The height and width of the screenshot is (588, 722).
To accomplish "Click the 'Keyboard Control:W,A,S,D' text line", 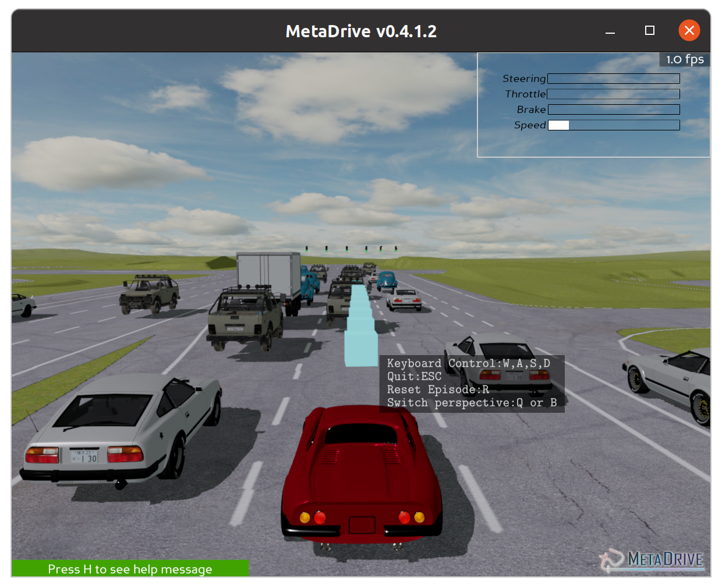I will click(x=469, y=363).
